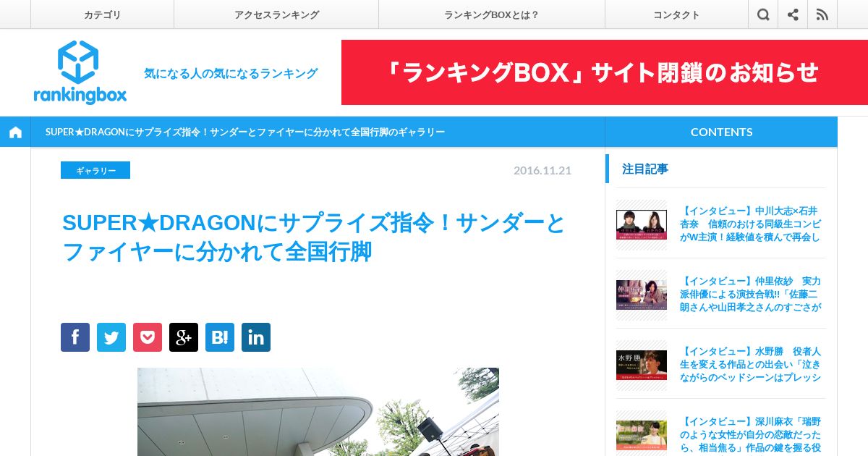Open the 中川大志×石井杏奈 interview link
Screen dimensions: 868x456
click(x=751, y=224)
